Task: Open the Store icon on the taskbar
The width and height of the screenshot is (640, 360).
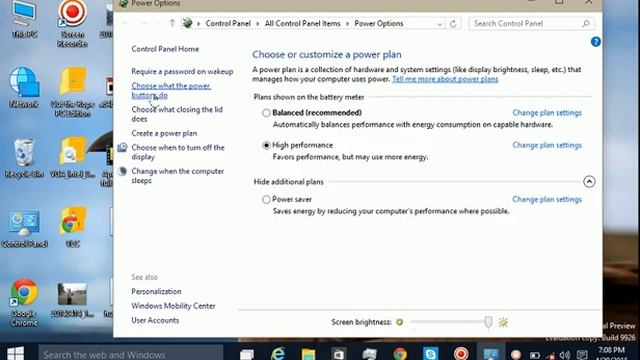Action: point(339,354)
